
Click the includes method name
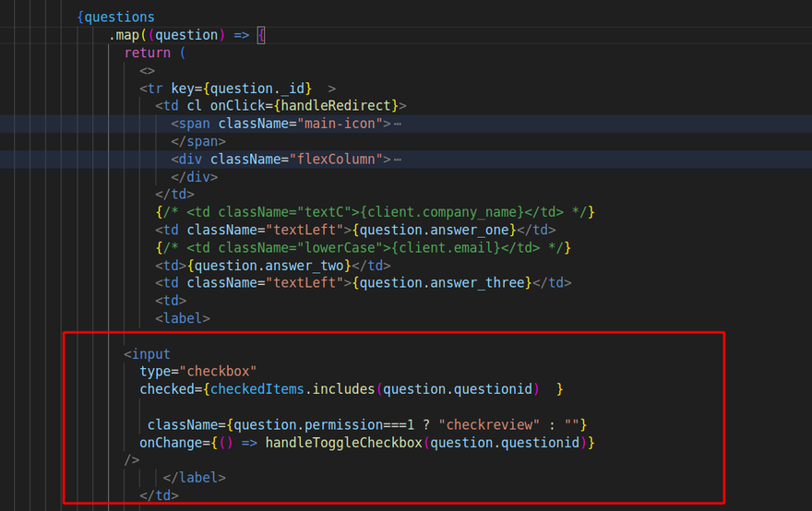pos(343,389)
